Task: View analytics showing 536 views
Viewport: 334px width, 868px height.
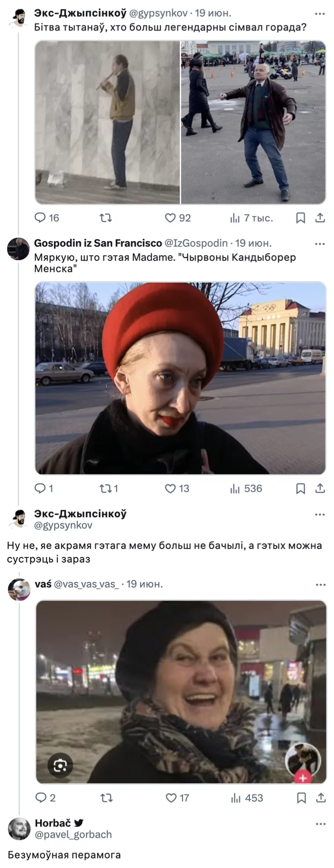Action: click(246, 489)
